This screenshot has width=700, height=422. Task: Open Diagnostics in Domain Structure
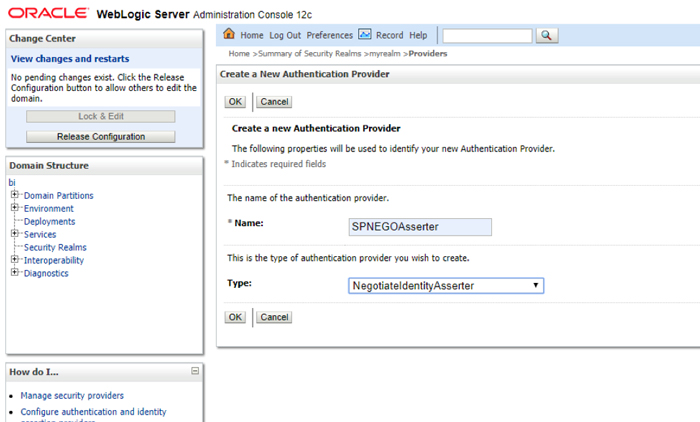46,273
